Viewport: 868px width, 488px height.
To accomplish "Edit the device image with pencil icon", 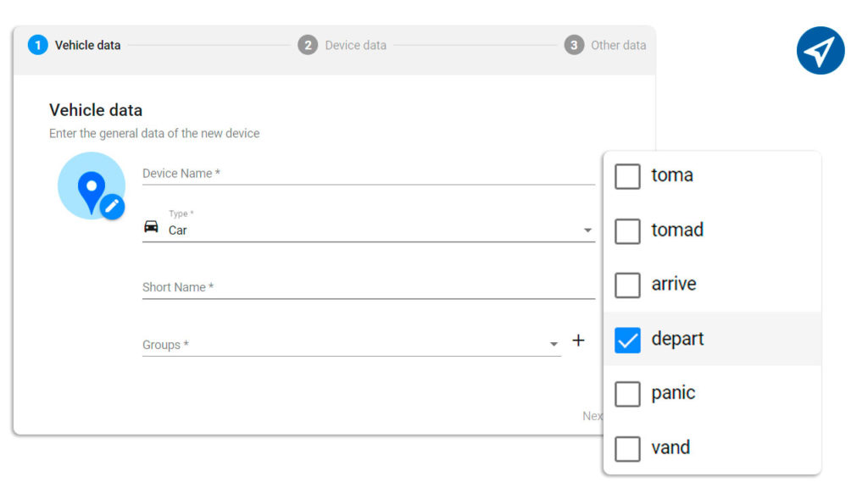I will [x=113, y=207].
